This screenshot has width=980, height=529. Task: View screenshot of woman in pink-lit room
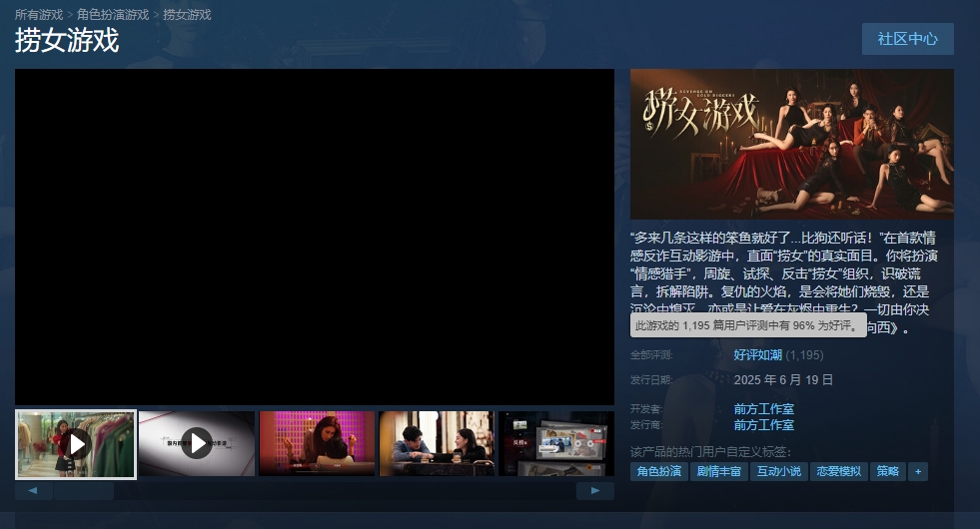316,444
